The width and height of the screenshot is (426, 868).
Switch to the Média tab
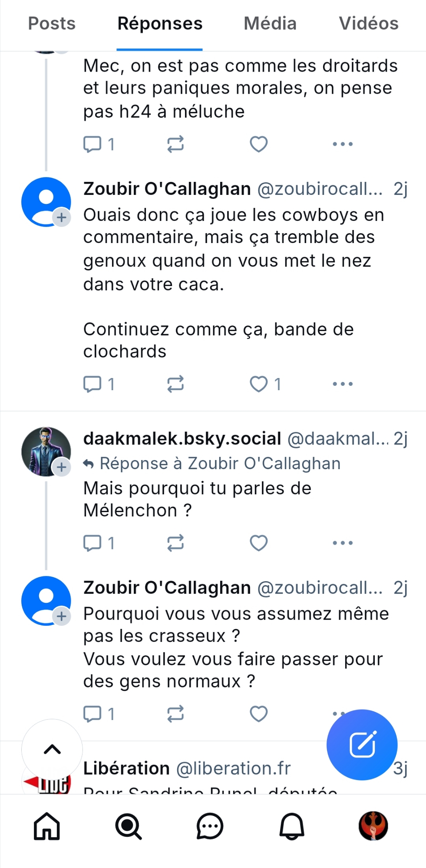270,24
